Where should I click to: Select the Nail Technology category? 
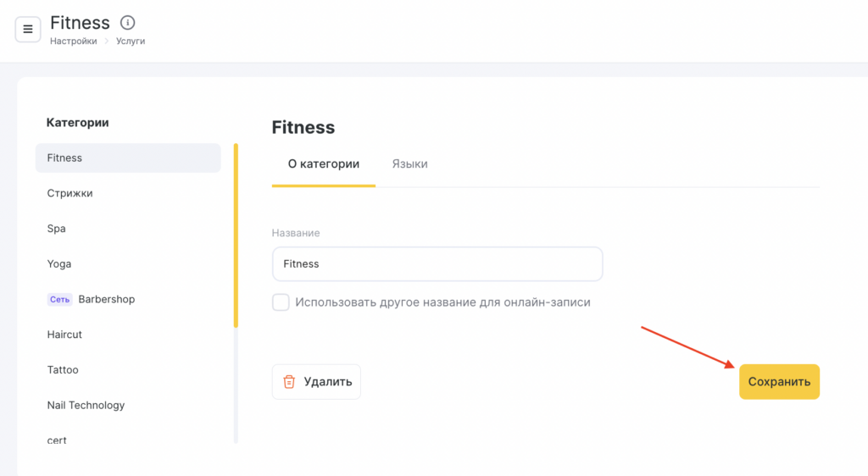click(x=86, y=406)
